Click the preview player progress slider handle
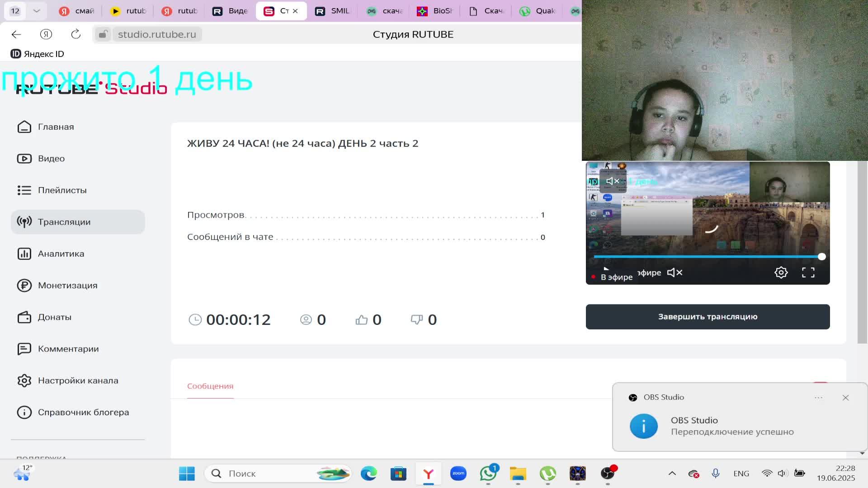 [x=822, y=257]
